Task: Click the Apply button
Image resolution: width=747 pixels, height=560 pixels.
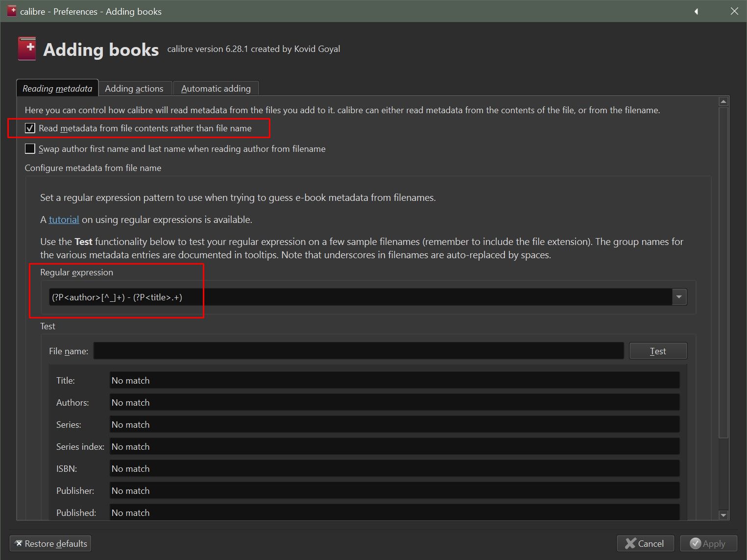Action: [x=708, y=544]
